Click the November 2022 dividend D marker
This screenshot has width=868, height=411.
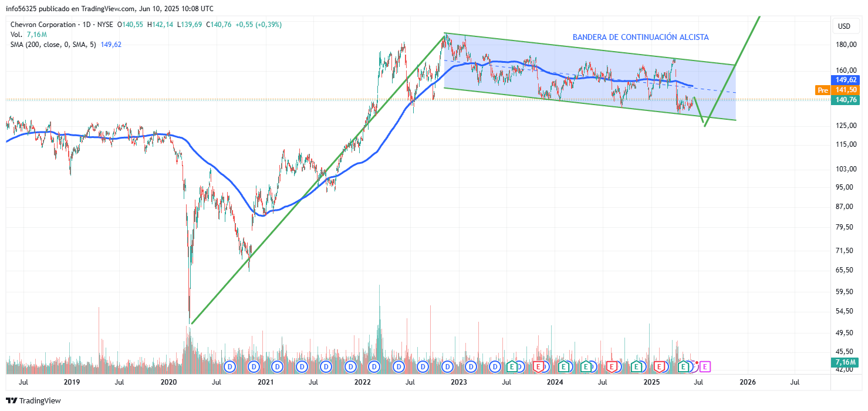[447, 366]
